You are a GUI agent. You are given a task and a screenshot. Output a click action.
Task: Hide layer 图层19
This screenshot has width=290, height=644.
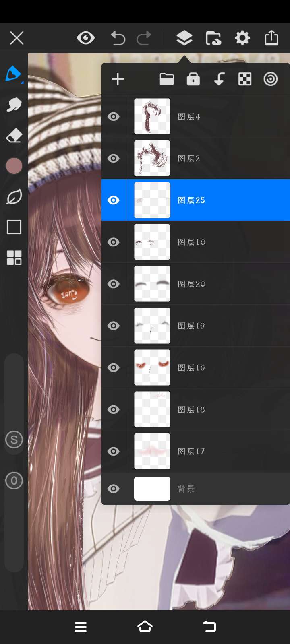pyautogui.click(x=114, y=326)
